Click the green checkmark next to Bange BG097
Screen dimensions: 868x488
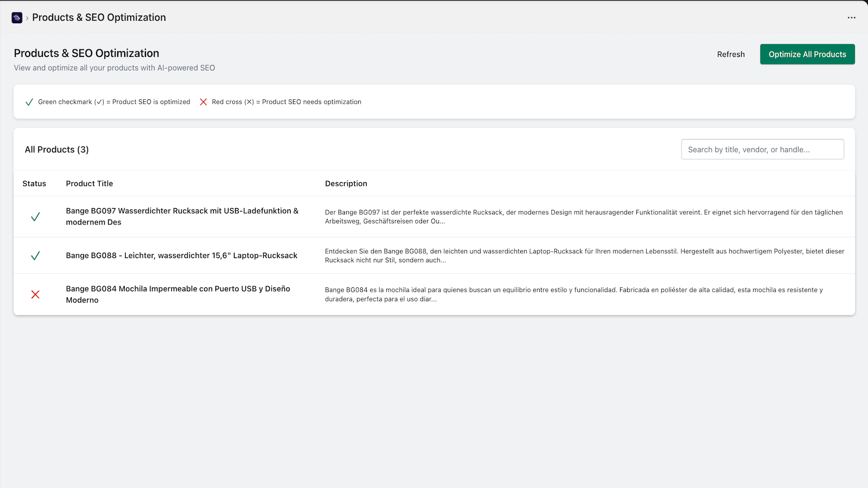pyautogui.click(x=35, y=216)
